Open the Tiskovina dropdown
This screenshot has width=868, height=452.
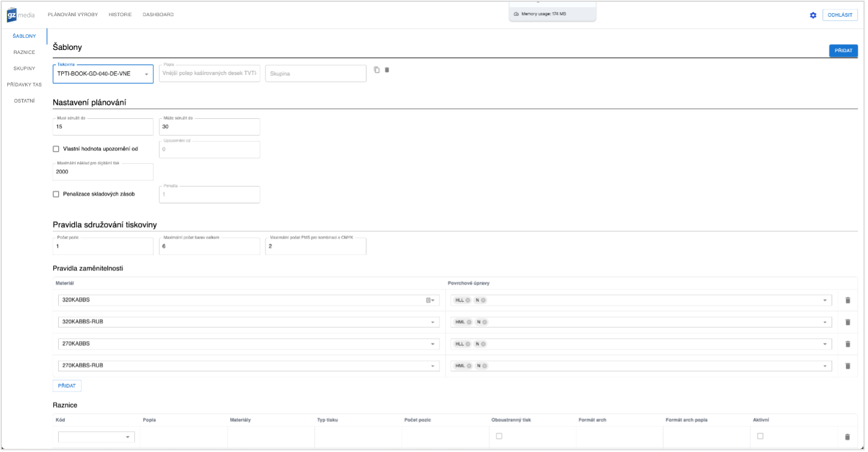point(146,74)
